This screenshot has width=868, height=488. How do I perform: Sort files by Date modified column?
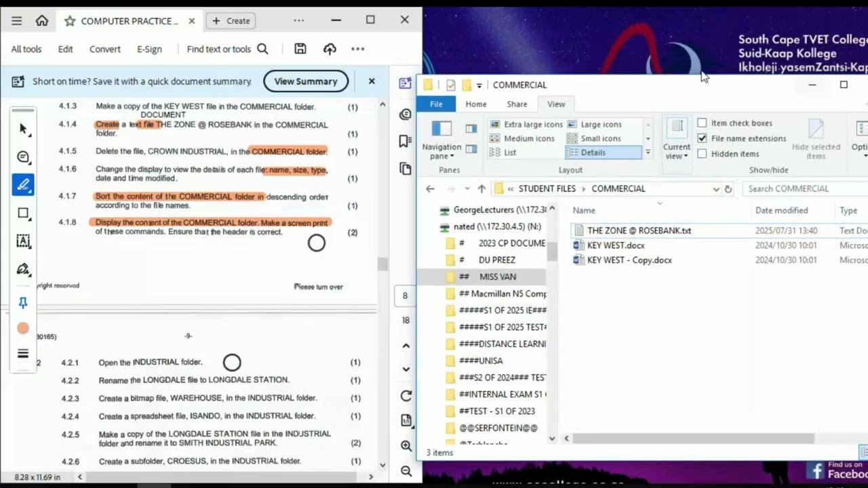pos(781,211)
